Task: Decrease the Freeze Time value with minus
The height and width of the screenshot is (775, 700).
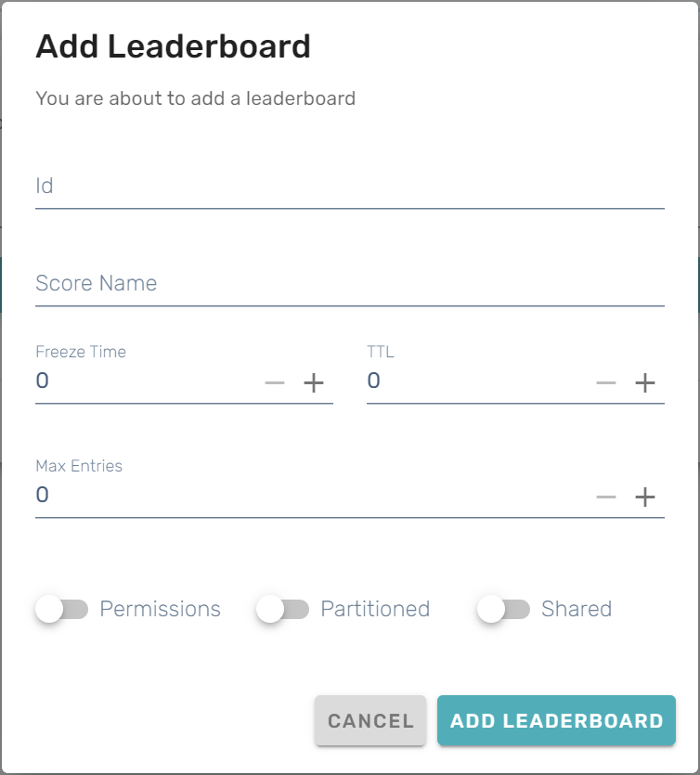Action: (x=275, y=382)
